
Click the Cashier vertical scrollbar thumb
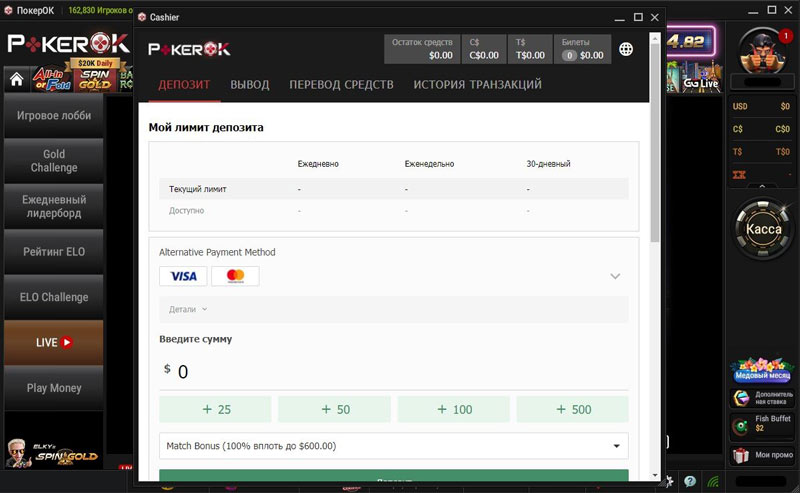click(x=655, y=143)
